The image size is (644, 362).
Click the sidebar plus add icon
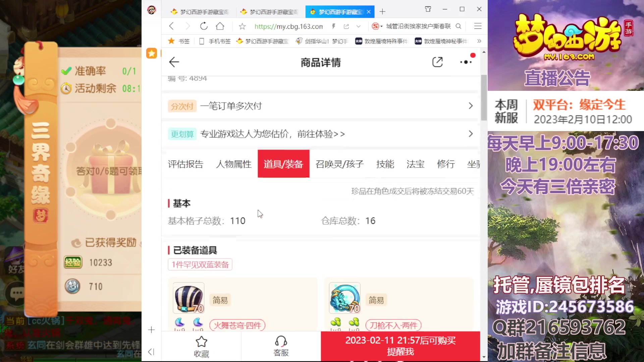[x=151, y=330]
